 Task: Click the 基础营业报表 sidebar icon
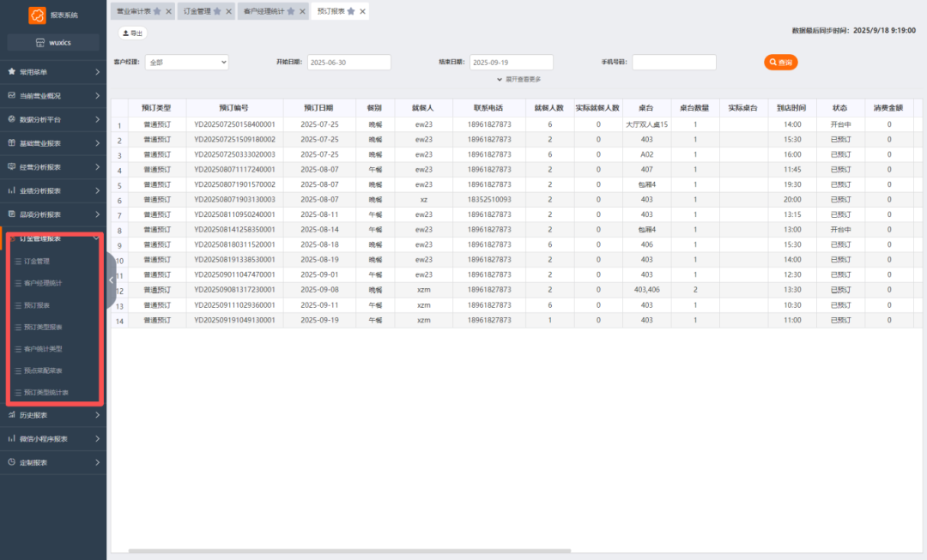click(x=12, y=143)
